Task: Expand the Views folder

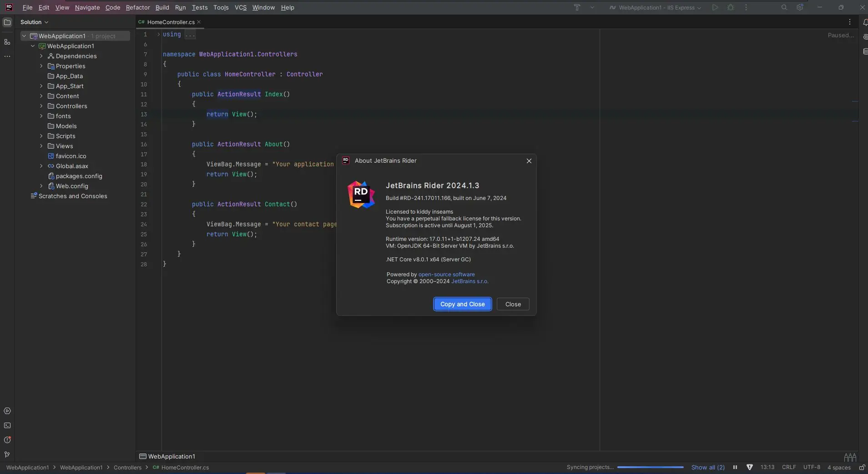Action: [x=41, y=146]
